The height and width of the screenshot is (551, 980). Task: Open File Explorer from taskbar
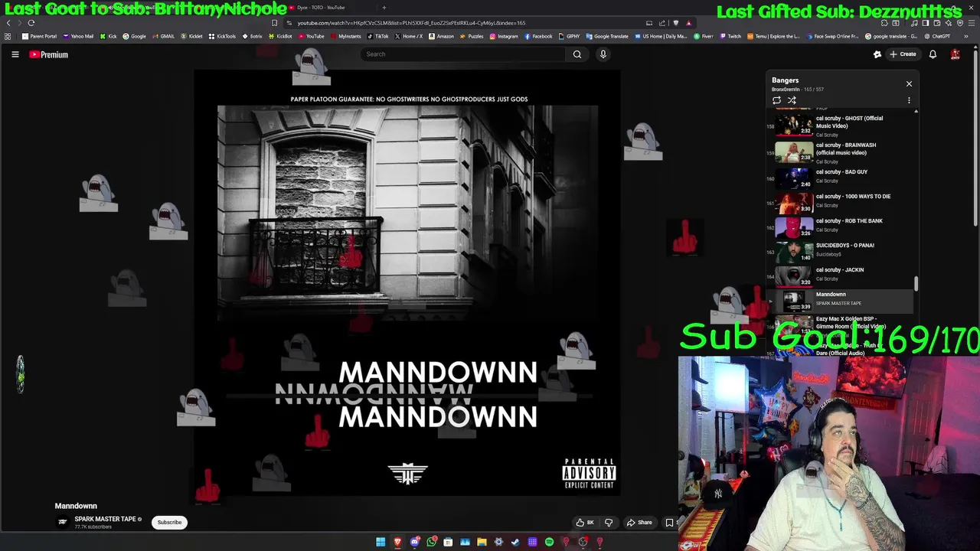coord(482,543)
